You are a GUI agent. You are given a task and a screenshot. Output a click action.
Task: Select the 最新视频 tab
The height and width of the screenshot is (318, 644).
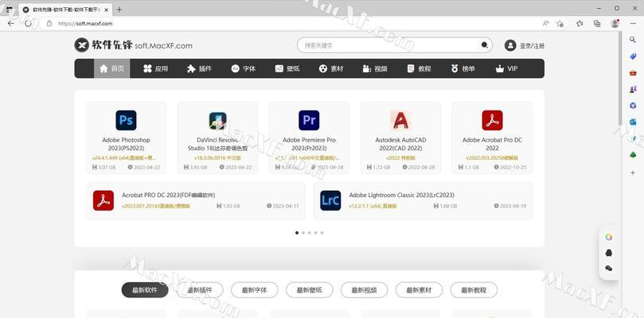[x=364, y=290]
